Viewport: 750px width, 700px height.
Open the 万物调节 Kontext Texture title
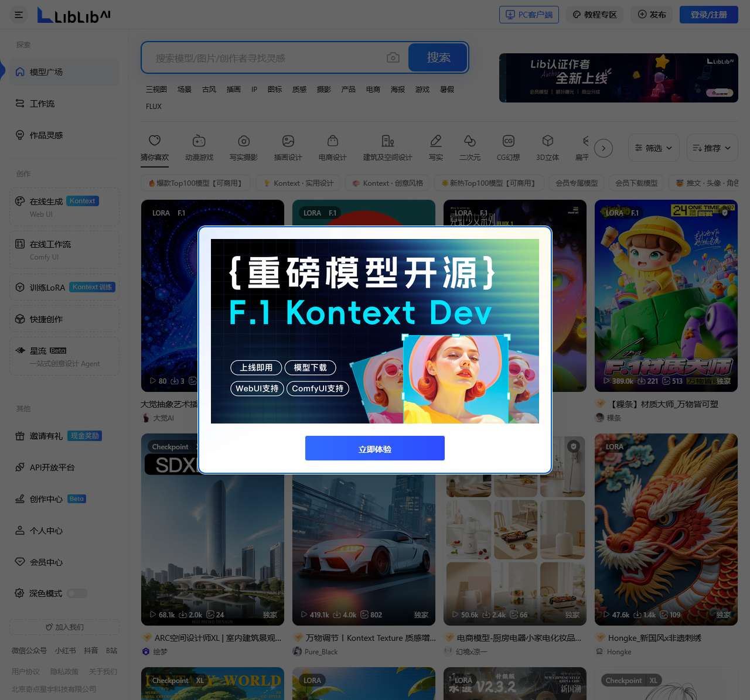click(x=371, y=638)
